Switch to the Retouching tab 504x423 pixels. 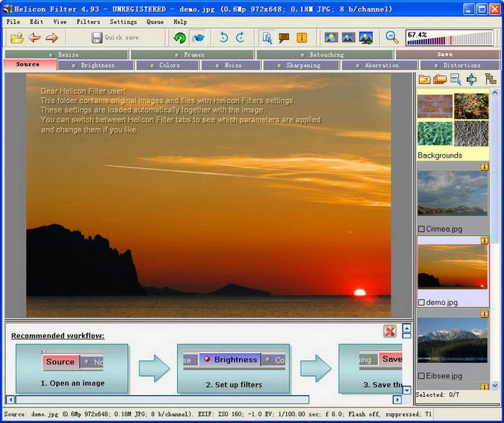[x=325, y=55]
